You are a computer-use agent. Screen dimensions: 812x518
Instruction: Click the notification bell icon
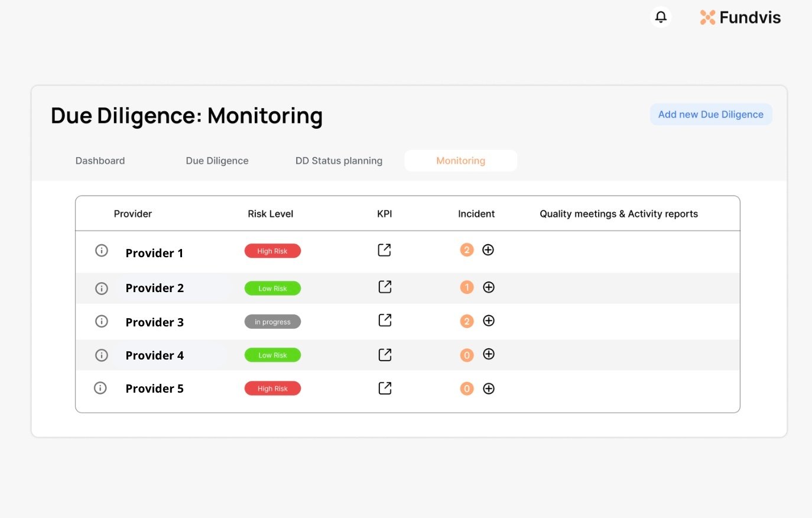coord(661,17)
